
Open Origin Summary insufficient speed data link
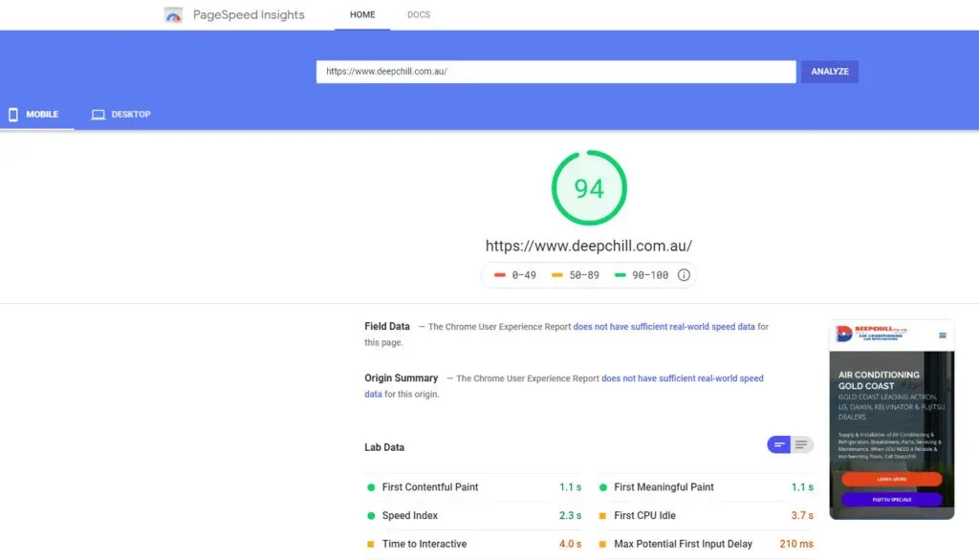coord(682,378)
